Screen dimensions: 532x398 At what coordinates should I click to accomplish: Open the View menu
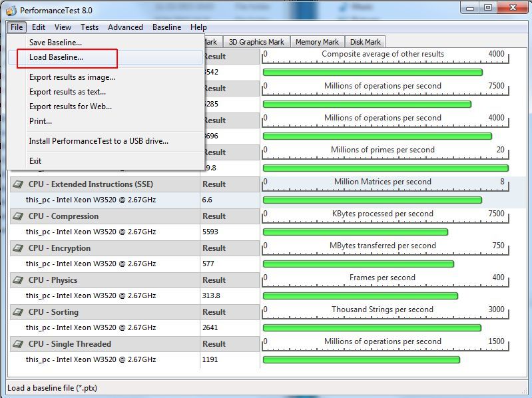[63, 27]
